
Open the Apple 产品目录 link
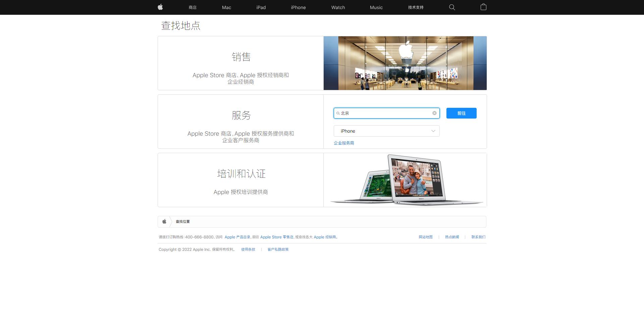237,237
